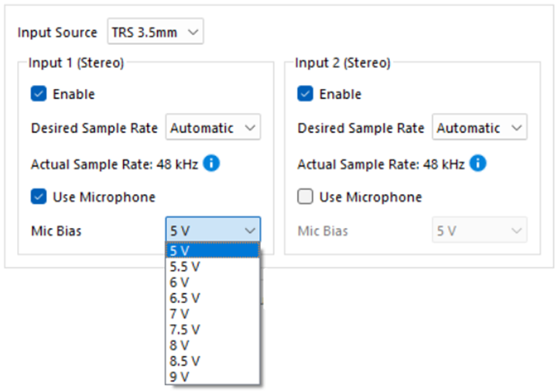Click the Input 2 'Actual Sample Rate: 48 kHz' text

[381, 164]
